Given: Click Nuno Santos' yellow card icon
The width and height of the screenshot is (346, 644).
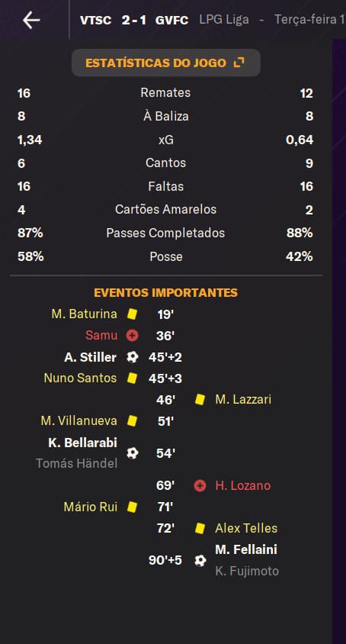Looking at the screenshot, I should [x=132, y=378].
